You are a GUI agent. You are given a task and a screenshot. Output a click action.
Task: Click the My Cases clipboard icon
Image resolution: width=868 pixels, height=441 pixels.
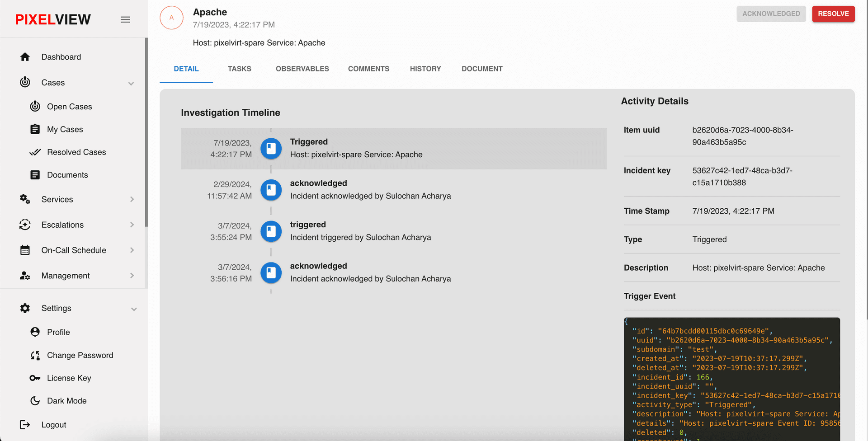[35, 129]
